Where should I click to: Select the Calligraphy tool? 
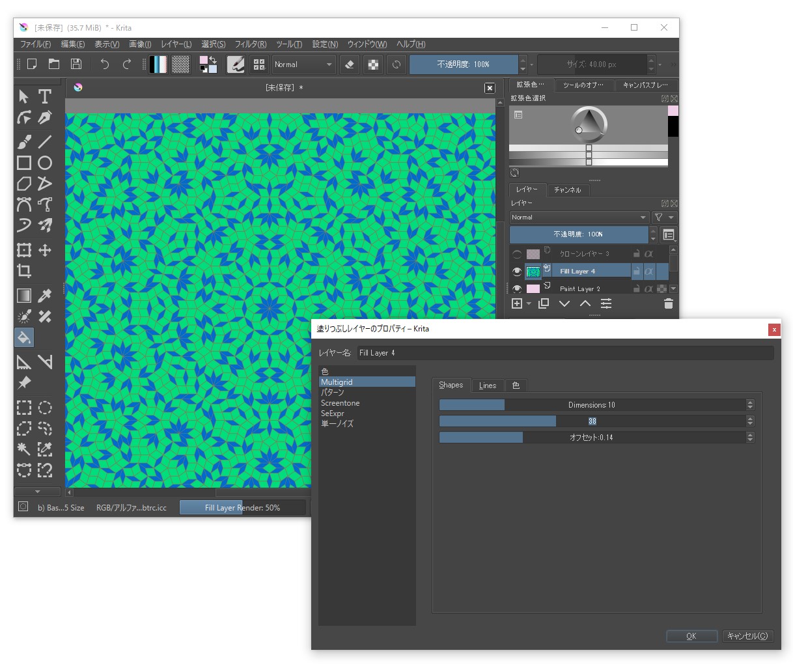[45, 118]
